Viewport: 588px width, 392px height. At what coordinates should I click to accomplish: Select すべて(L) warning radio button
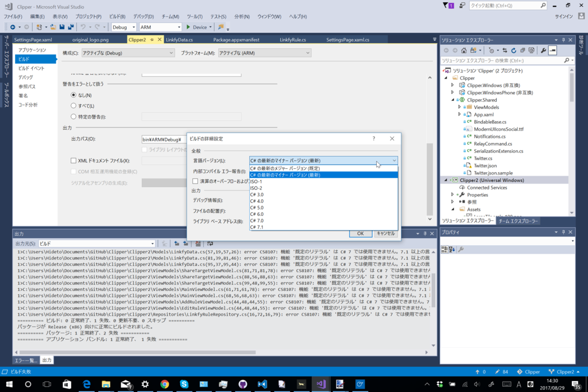pyautogui.click(x=73, y=106)
